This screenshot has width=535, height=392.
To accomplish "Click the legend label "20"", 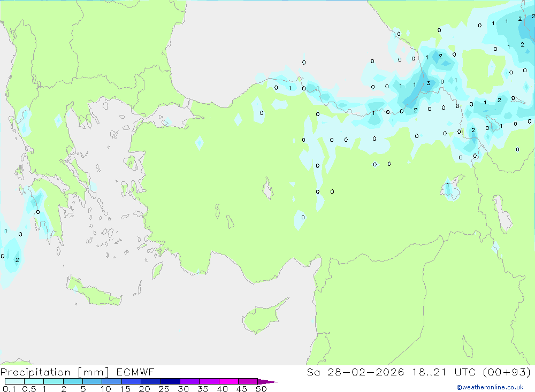I will [x=144, y=389].
